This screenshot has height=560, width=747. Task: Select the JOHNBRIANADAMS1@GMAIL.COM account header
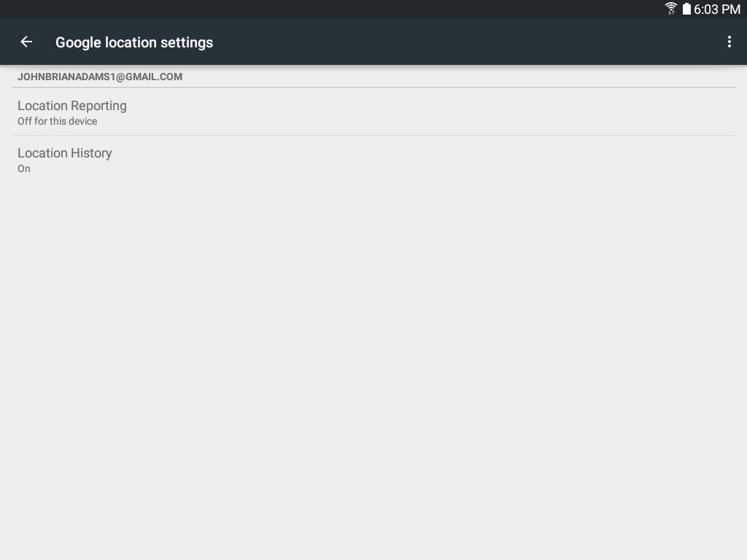click(x=100, y=77)
